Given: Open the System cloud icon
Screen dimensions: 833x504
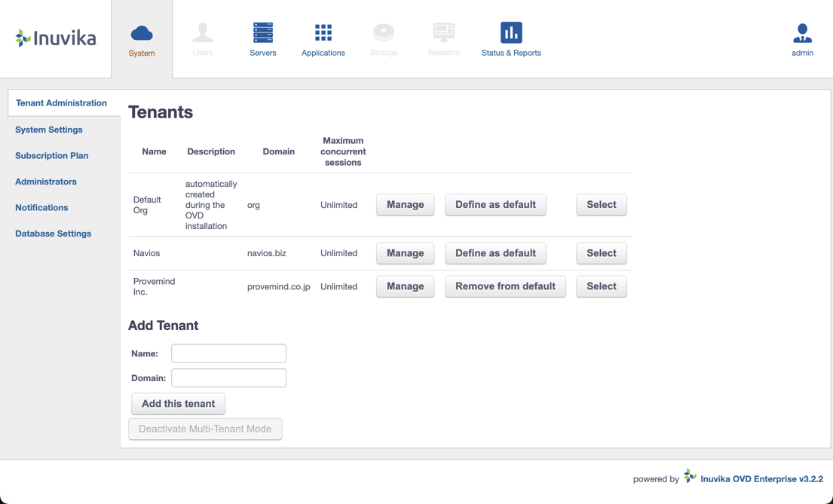Looking at the screenshot, I should pos(141,34).
